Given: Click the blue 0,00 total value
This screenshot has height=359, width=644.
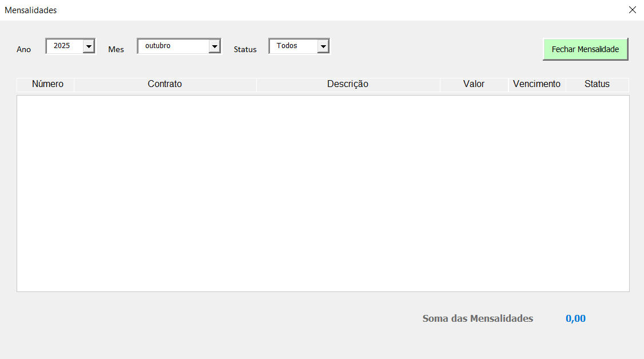Looking at the screenshot, I should (x=575, y=319).
